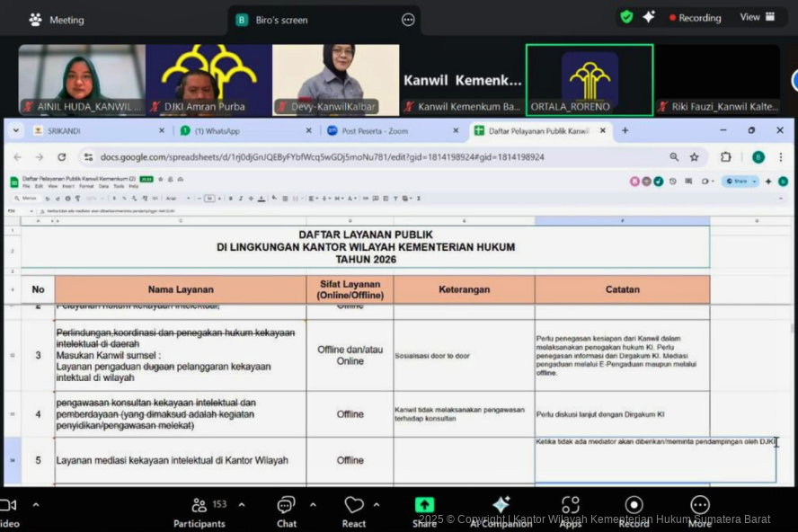This screenshot has height=532, width=798.
Task: Bookmark page using the star icon
Action: 694,156
